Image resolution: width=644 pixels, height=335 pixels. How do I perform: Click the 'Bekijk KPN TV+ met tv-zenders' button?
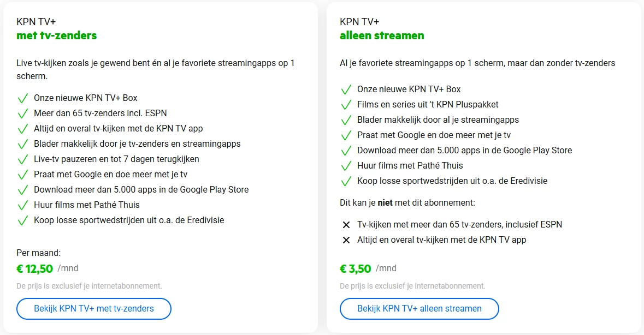94,309
